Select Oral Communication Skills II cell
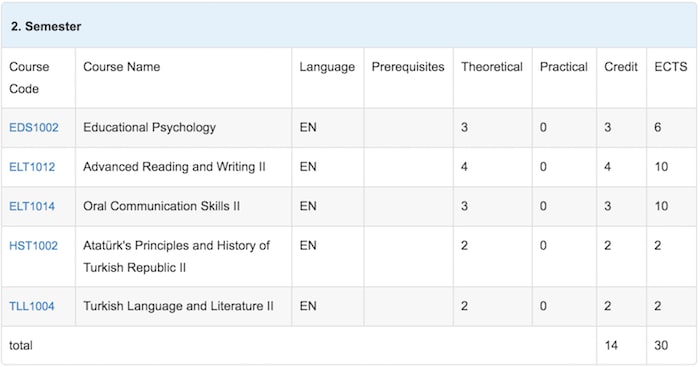 click(x=162, y=206)
